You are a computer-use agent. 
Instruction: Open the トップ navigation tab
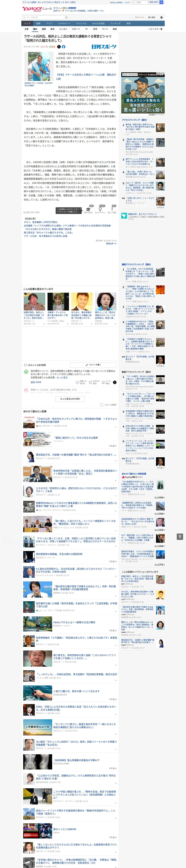click(27, 24)
